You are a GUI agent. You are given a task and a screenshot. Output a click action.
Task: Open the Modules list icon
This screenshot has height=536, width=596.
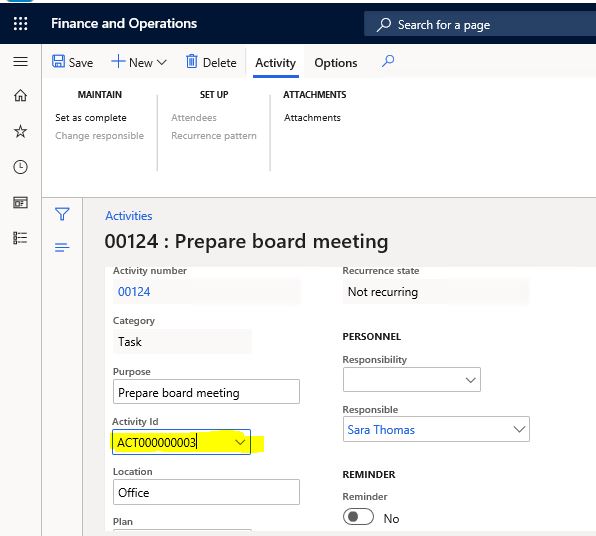pos(21,238)
